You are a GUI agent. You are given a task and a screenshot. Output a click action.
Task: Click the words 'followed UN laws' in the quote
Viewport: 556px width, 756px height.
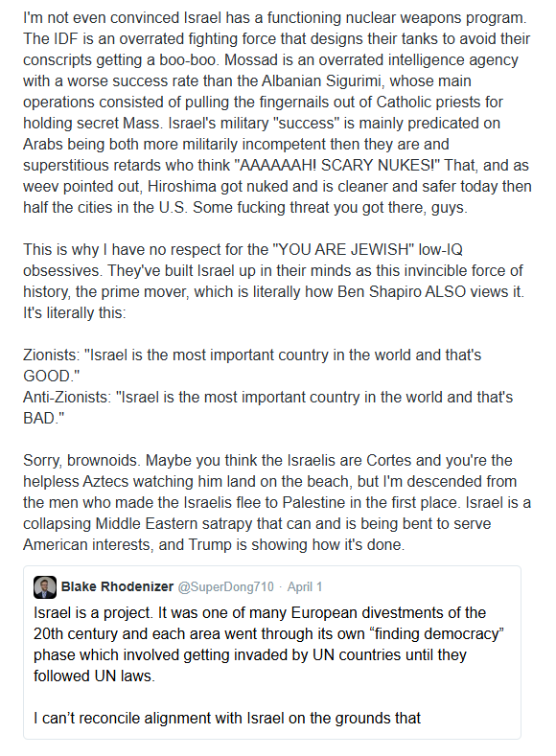click(94, 676)
